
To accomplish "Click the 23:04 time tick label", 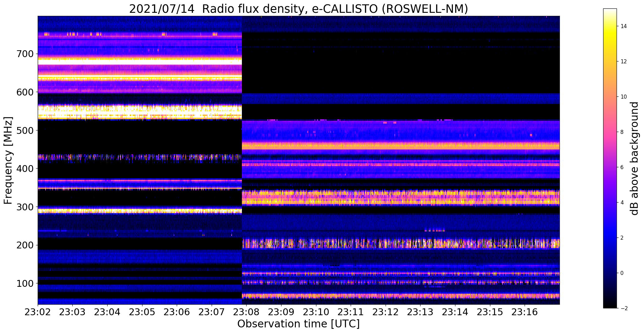I will (x=108, y=312).
